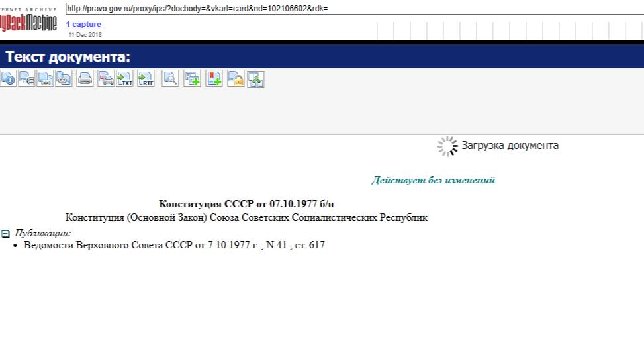Click the two-page document links icon
The height and width of the screenshot is (363, 644).
click(64, 79)
